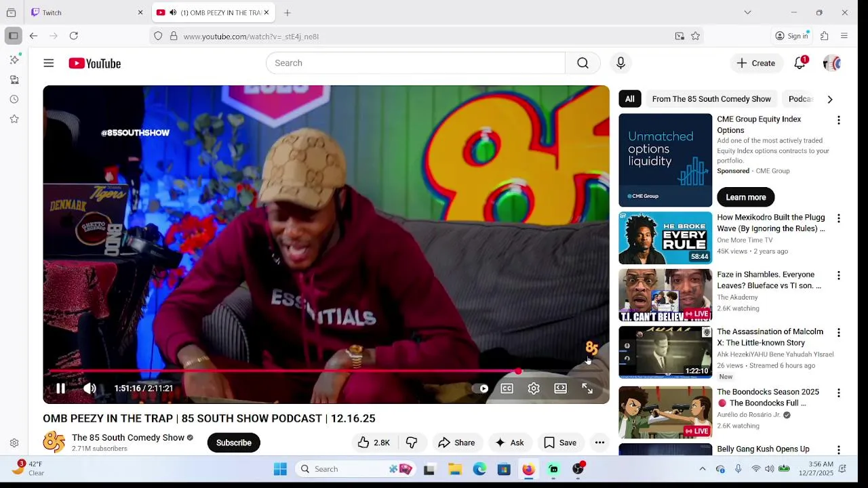Go back in browser history
This screenshot has width=868, height=488.
coord(33,36)
